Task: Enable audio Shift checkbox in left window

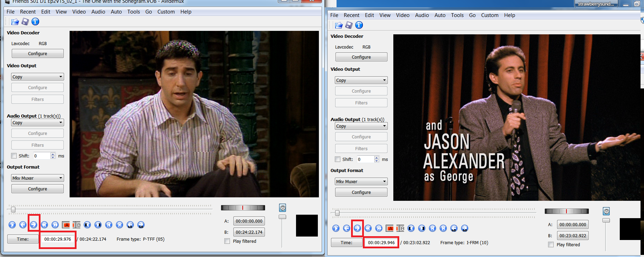Action: [x=14, y=156]
